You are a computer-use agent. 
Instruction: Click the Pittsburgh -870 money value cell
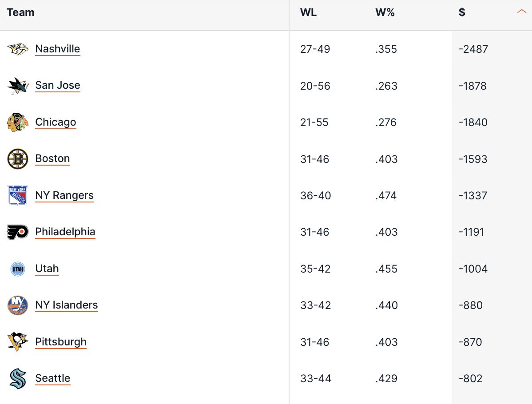470,342
